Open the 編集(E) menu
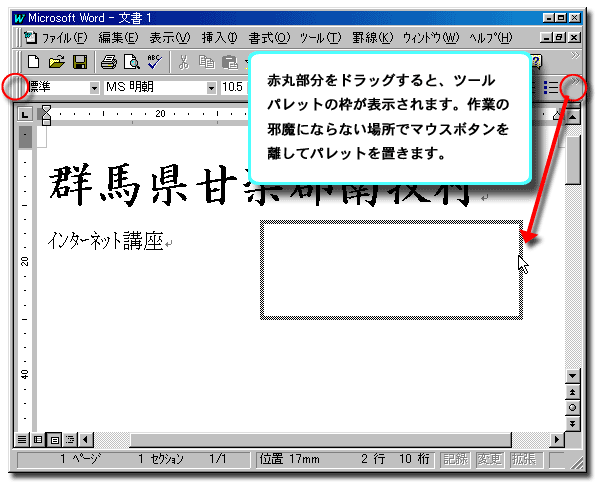 click(118, 38)
